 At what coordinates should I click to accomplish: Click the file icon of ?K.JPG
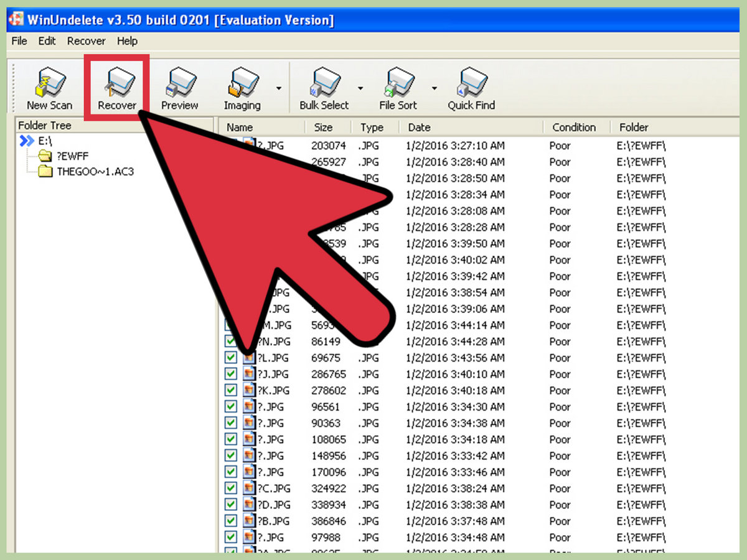249,390
